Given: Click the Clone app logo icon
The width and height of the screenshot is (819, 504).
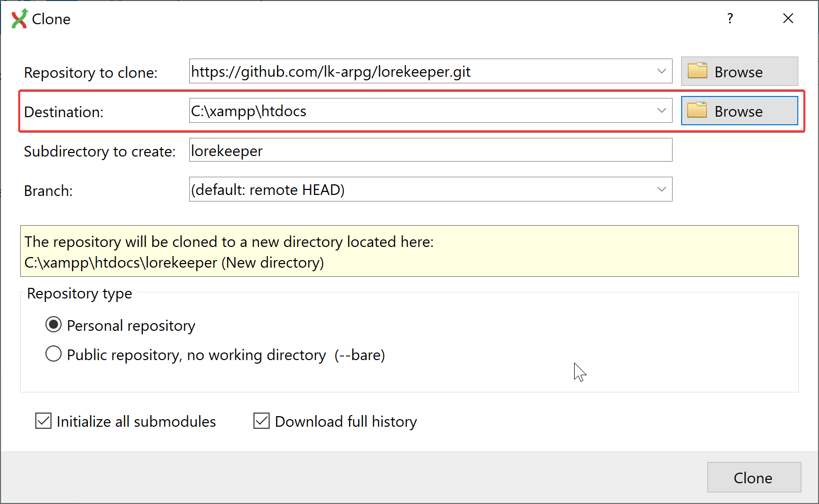Looking at the screenshot, I should coord(19,19).
